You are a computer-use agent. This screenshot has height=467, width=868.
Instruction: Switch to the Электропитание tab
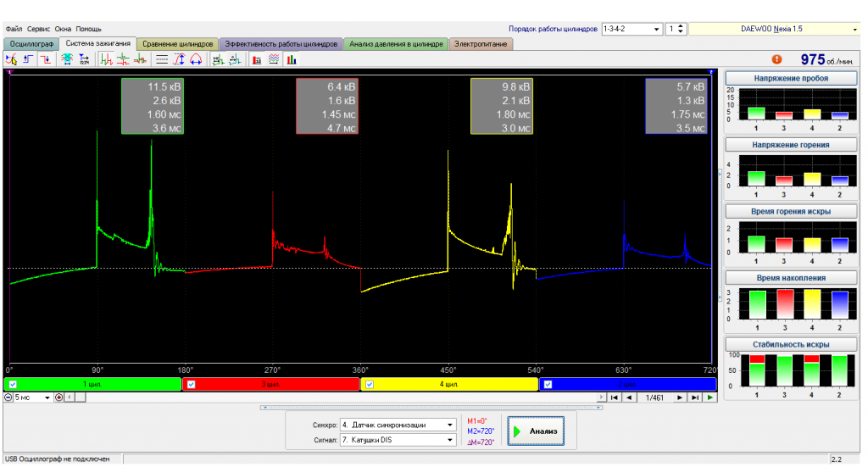pyautogui.click(x=481, y=44)
